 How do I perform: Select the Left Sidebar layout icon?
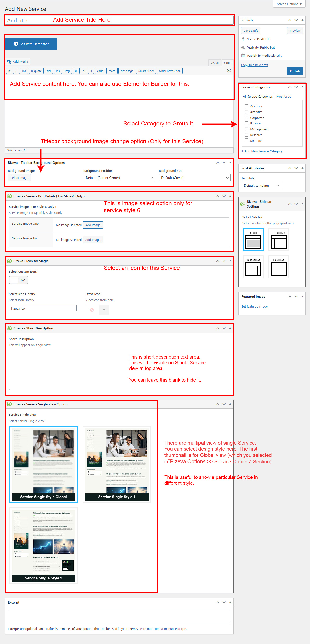(279, 240)
